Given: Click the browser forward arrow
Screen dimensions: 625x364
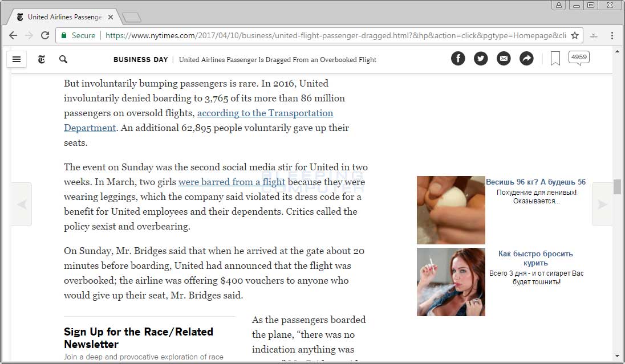Looking at the screenshot, I should point(29,35).
